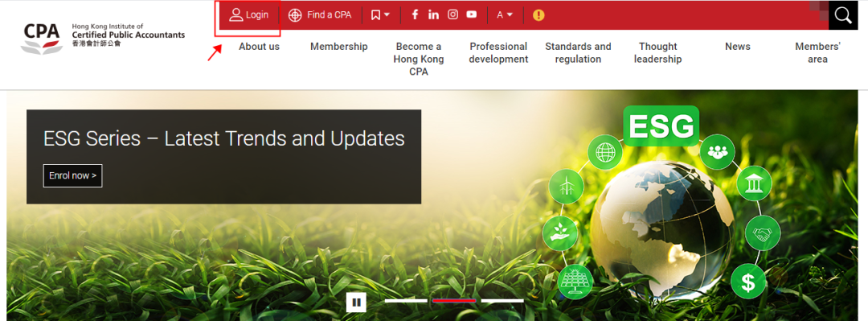Expand the bookmark dropdown
Viewport: 868px width, 321px height.
[380, 15]
